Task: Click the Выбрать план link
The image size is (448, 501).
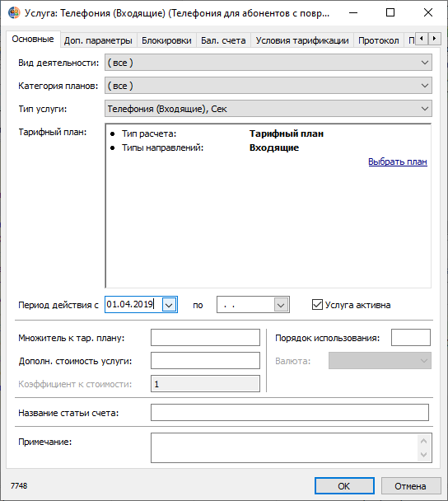Action: click(x=398, y=162)
